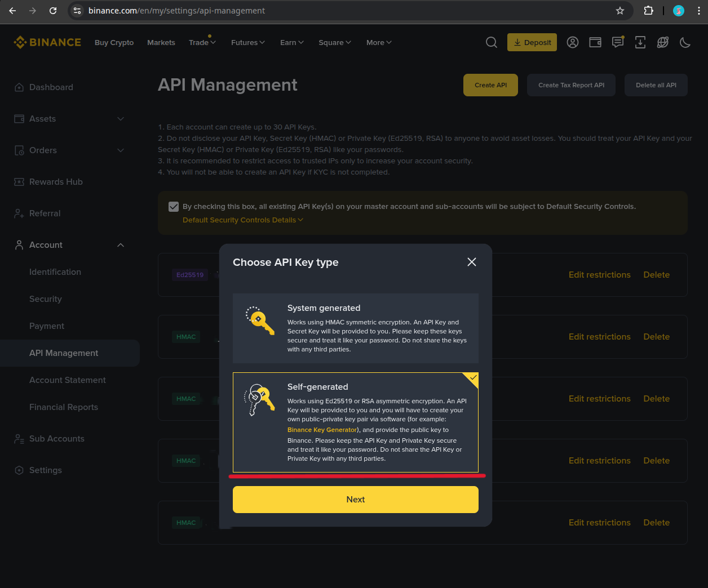
Task: Open the Square dropdown menu
Action: [x=335, y=43]
